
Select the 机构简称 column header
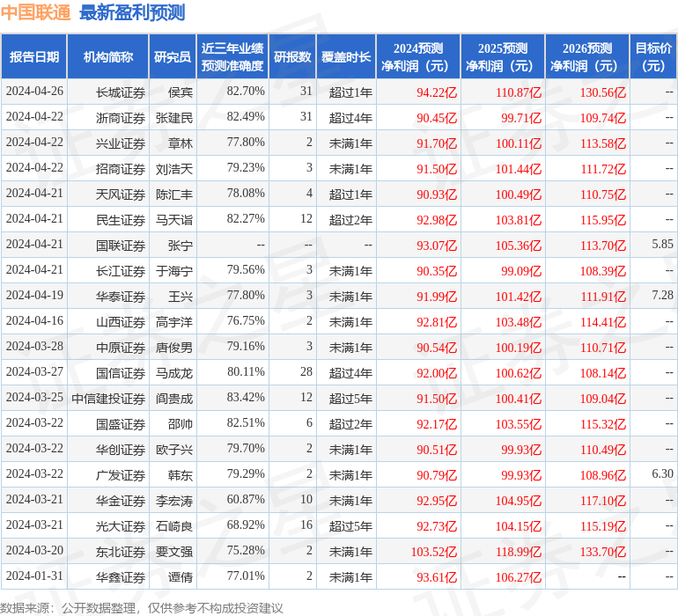coord(108,56)
